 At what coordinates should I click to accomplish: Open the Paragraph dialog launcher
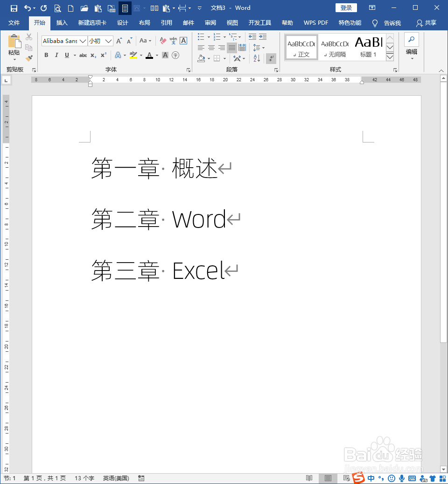click(x=276, y=70)
